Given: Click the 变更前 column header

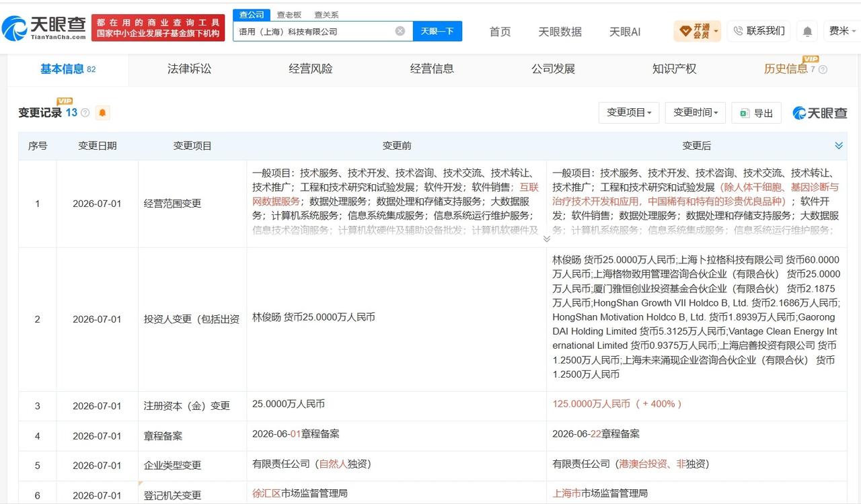Looking at the screenshot, I should pyautogui.click(x=397, y=146).
